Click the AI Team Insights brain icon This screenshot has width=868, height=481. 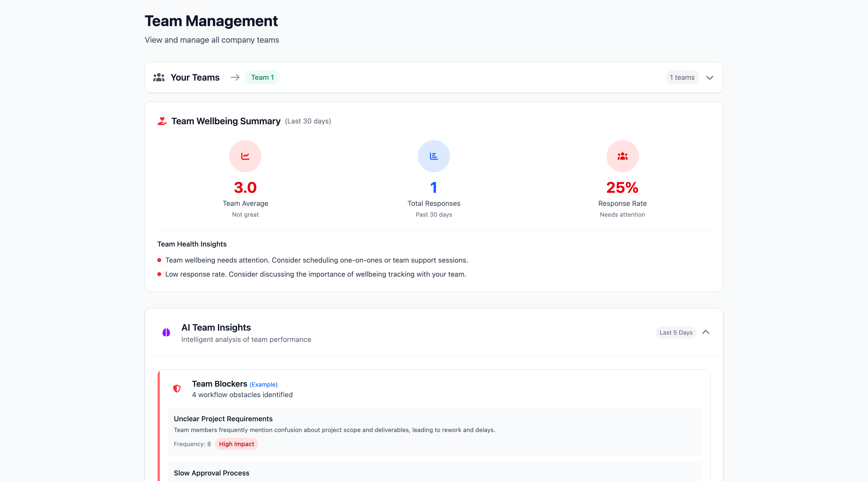coord(166,332)
